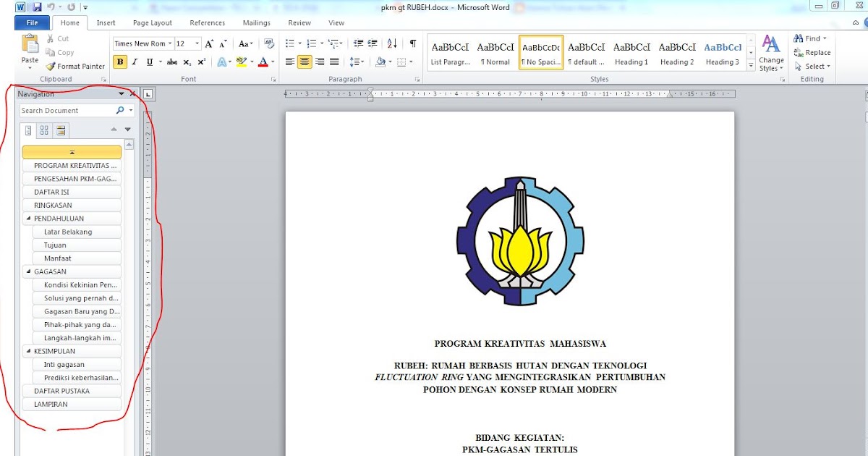Click the Increase Indent icon
This screenshot has height=456, width=868.
click(x=373, y=43)
